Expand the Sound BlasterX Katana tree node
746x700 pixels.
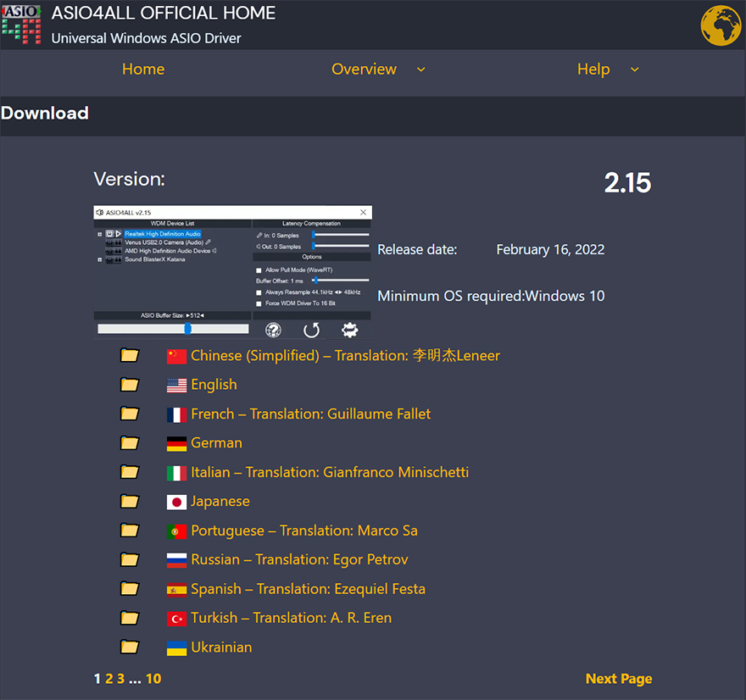[99, 259]
